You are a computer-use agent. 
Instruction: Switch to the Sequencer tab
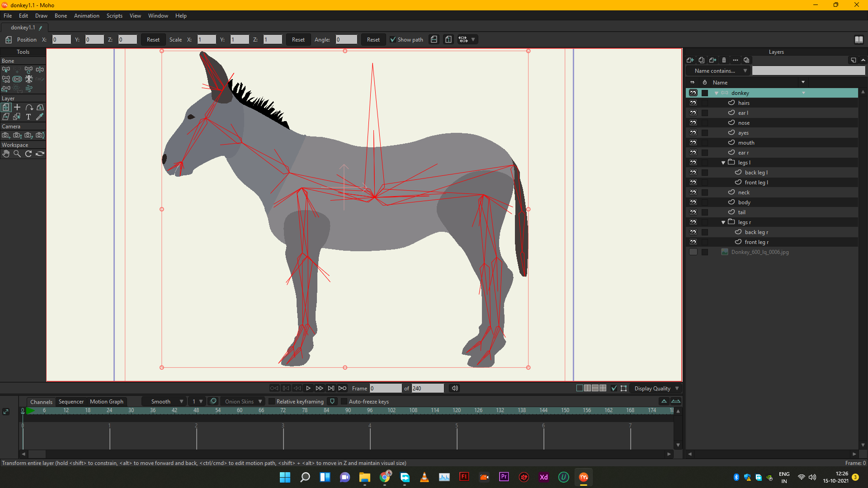[71, 402]
